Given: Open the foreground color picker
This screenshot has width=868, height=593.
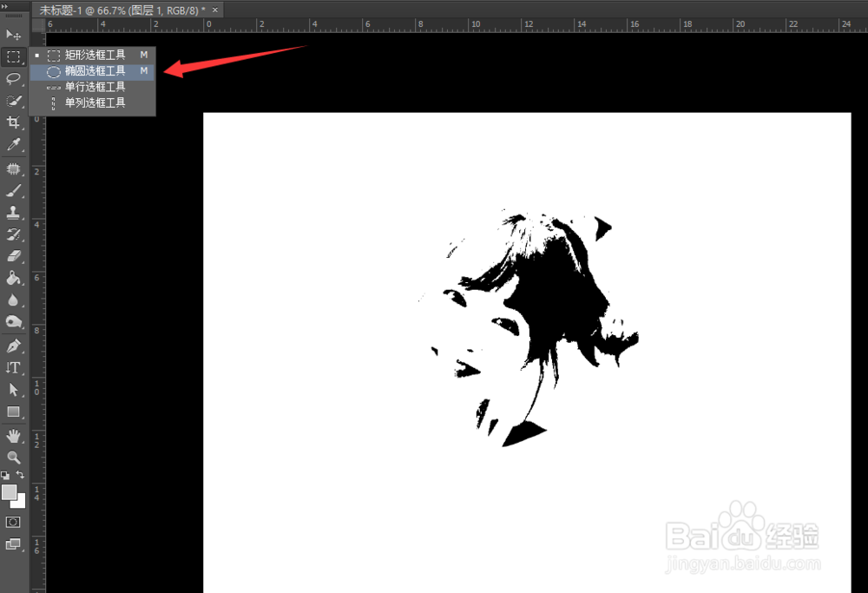Looking at the screenshot, I should pyautogui.click(x=9, y=492).
